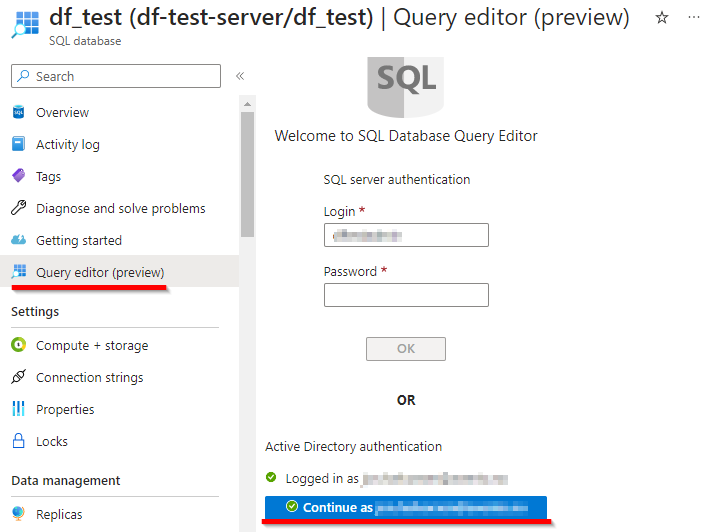706x532 pixels.
Task: Click 'Welcome to SQL Database Query Editor' text
Action: click(x=406, y=136)
